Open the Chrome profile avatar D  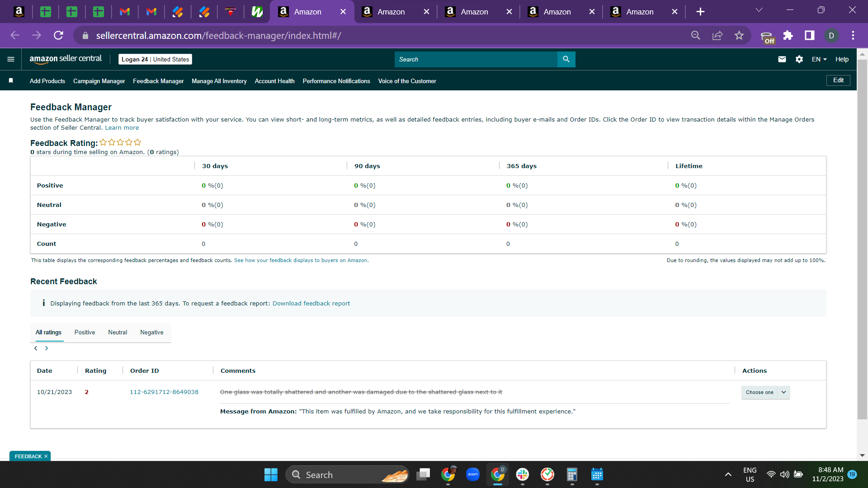[831, 36]
